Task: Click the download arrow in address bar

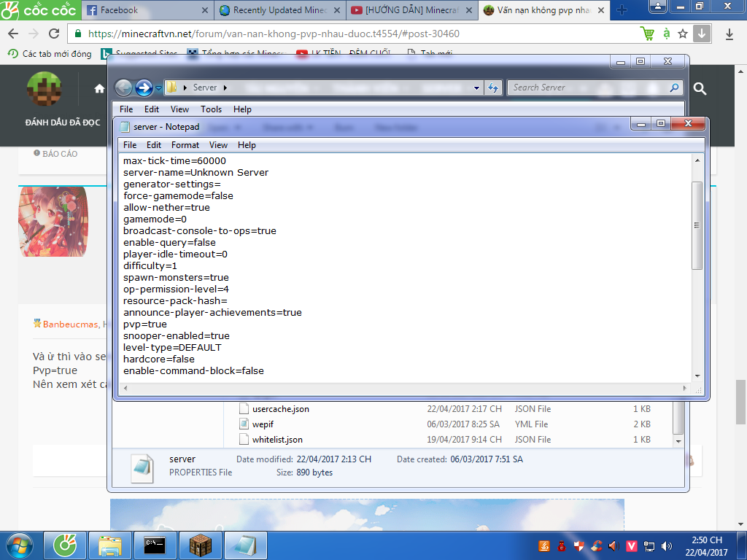Action: point(701,34)
